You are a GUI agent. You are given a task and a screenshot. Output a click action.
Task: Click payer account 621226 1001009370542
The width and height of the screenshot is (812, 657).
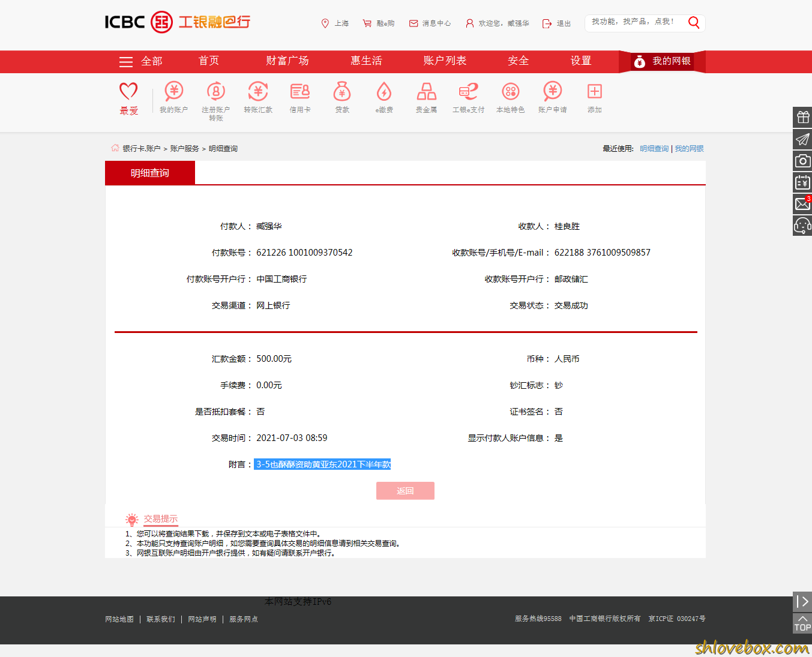[304, 253]
